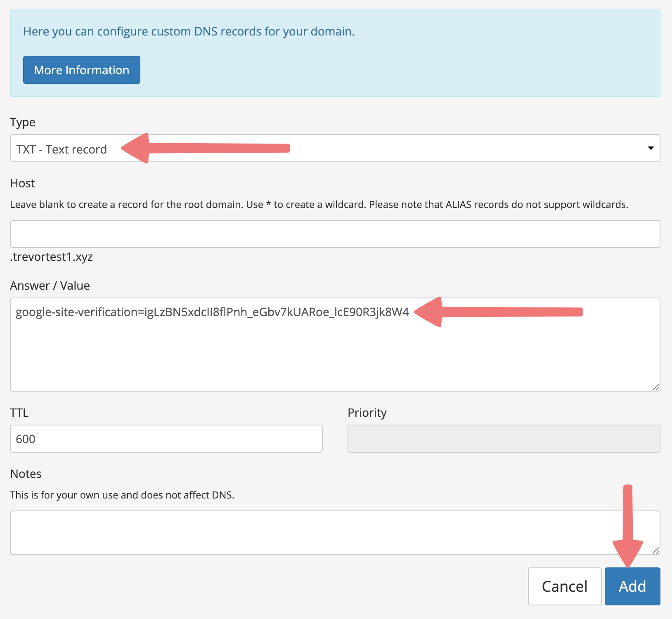Click the More Information button

pos(82,70)
